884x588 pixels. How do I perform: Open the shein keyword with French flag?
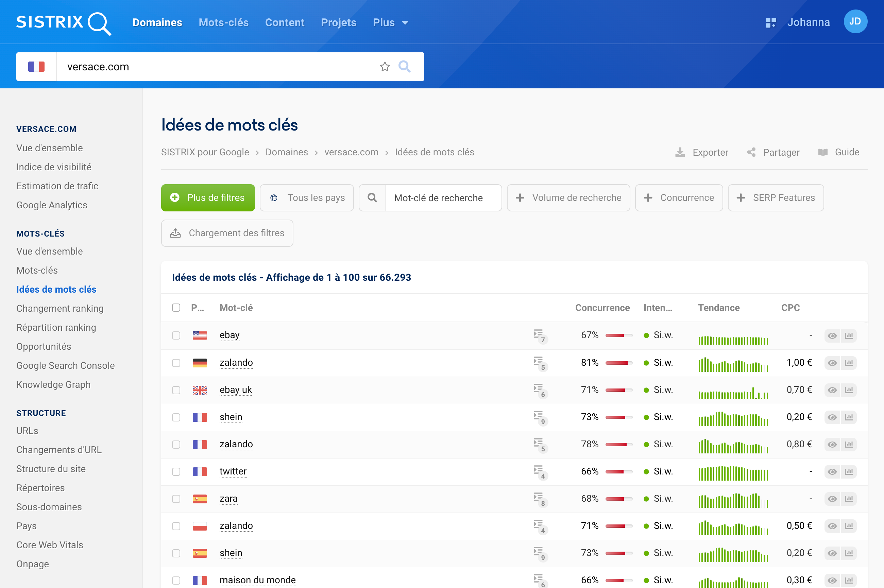pos(231,417)
